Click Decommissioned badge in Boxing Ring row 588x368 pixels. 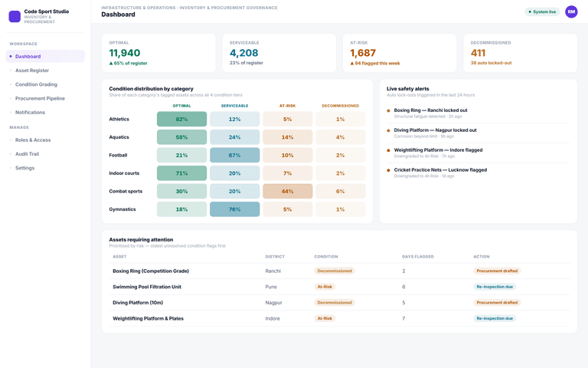point(335,271)
